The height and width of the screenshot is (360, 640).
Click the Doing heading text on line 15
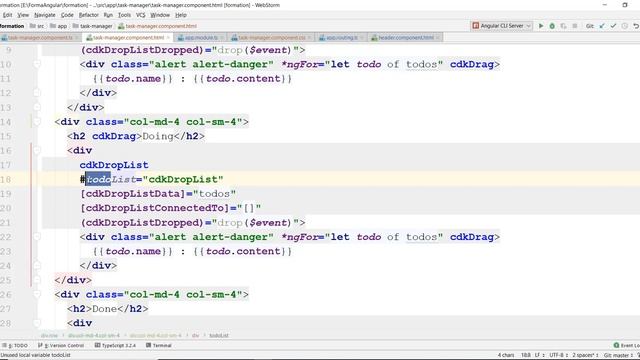pyautogui.click(x=158, y=136)
